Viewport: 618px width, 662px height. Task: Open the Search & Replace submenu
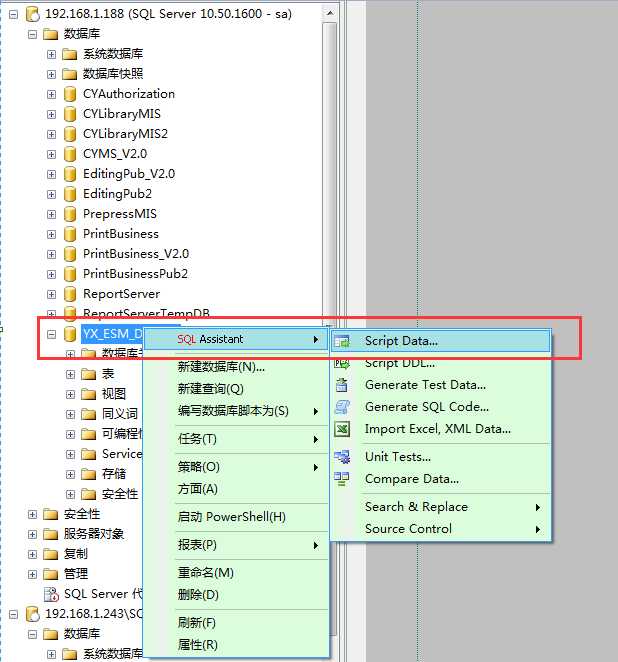(441, 507)
